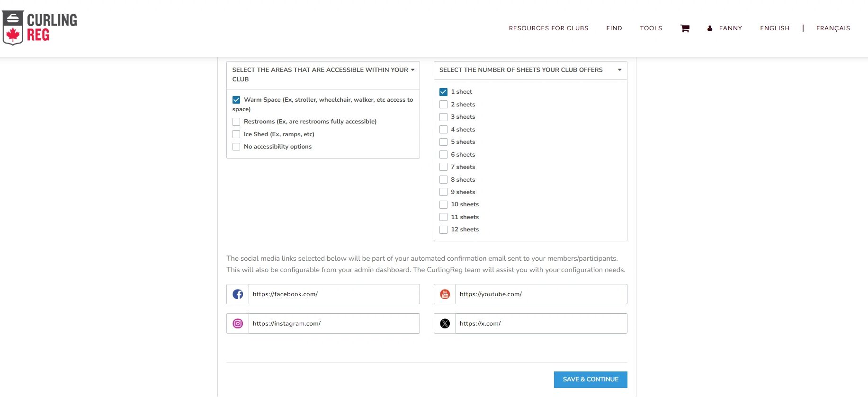Click the Instagram URL input field
Screen dimensions: 868x397
[x=334, y=324]
